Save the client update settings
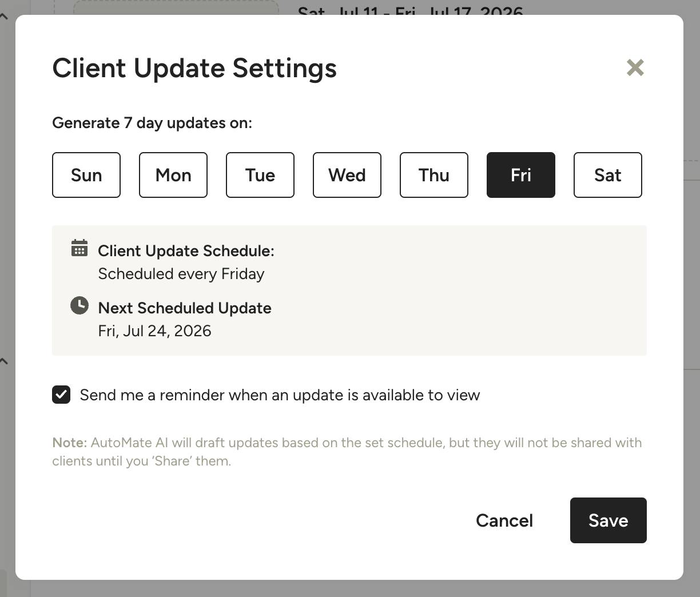Viewport: 700px width, 597px height. click(608, 520)
